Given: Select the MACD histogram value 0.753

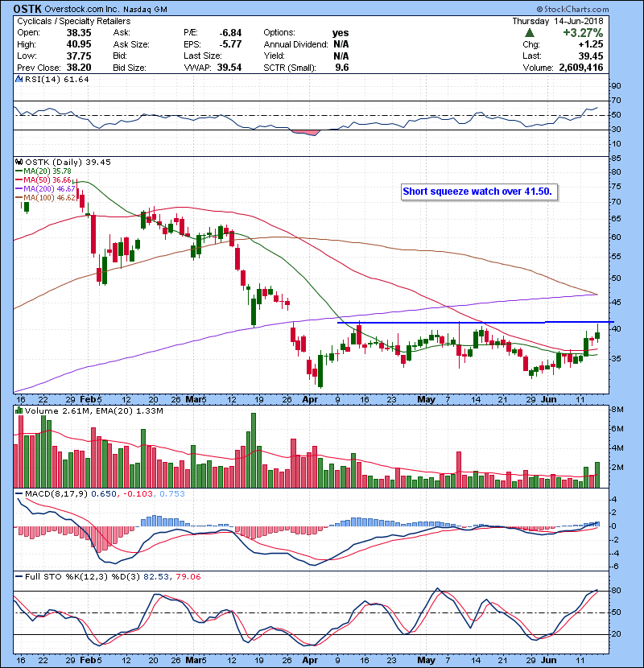Looking at the screenshot, I should 172,493.
